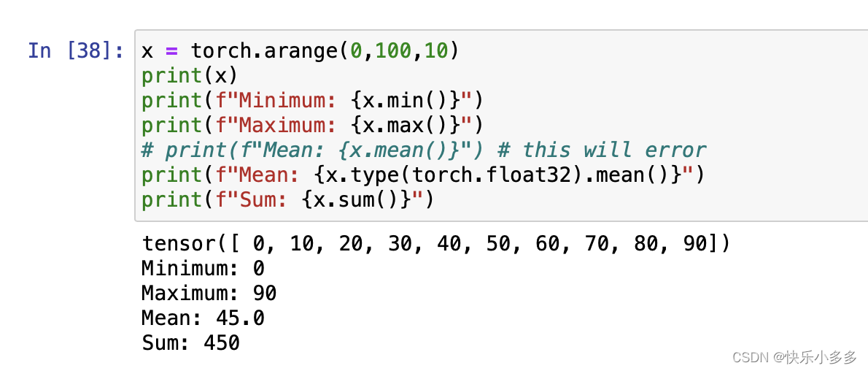The image size is (868, 371).
Task: Click the In [38] cell prompt
Action: pos(75,51)
